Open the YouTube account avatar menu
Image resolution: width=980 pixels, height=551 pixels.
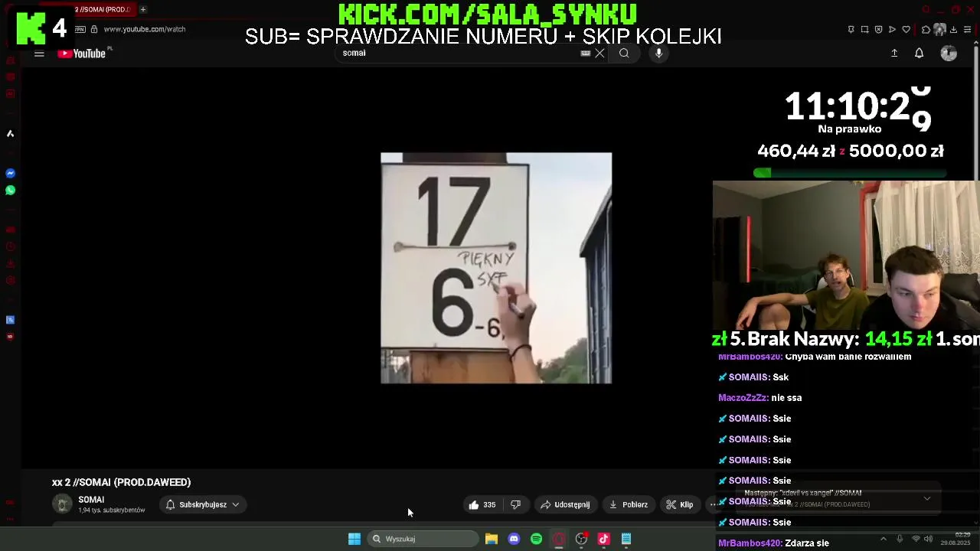949,53
